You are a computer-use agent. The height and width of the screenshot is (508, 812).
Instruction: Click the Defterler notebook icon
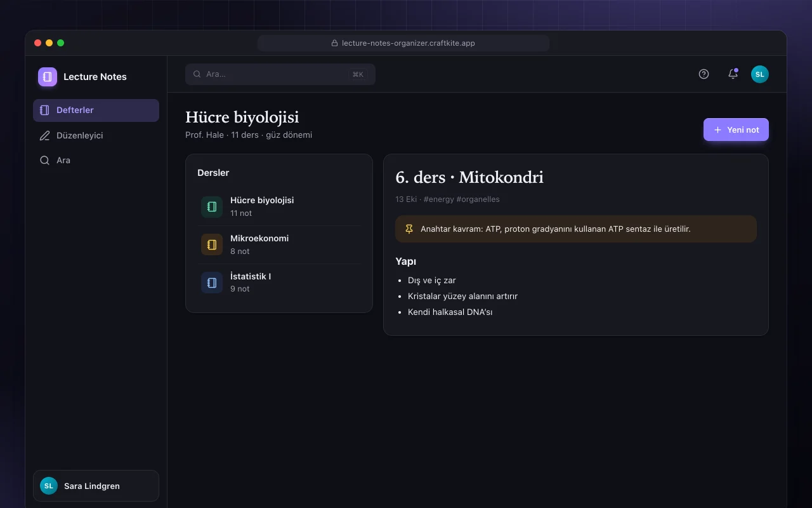[44, 110]
